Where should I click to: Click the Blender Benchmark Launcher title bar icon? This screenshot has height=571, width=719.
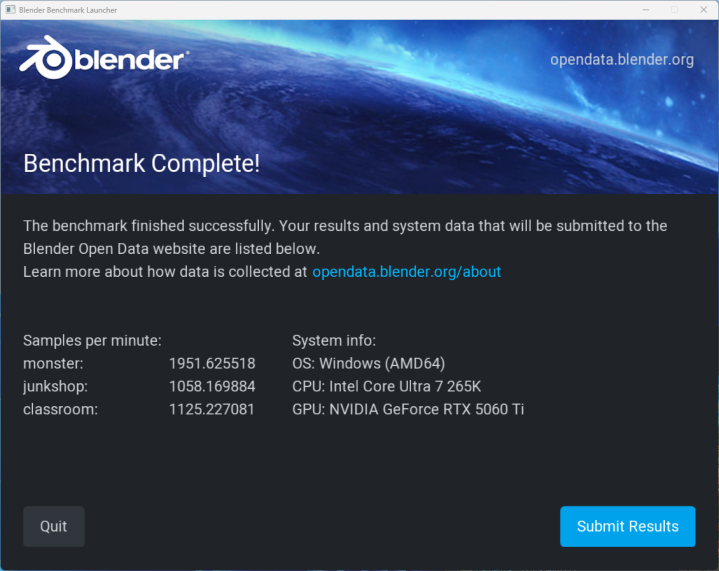coord(10,10)
